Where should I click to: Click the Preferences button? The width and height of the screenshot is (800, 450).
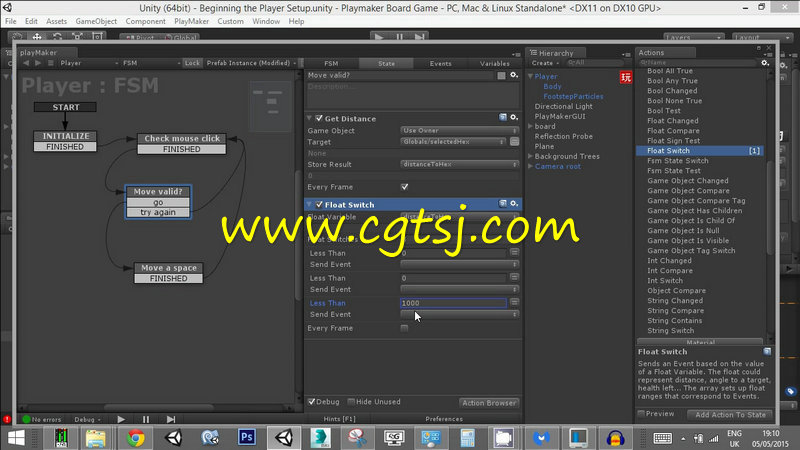444,419
